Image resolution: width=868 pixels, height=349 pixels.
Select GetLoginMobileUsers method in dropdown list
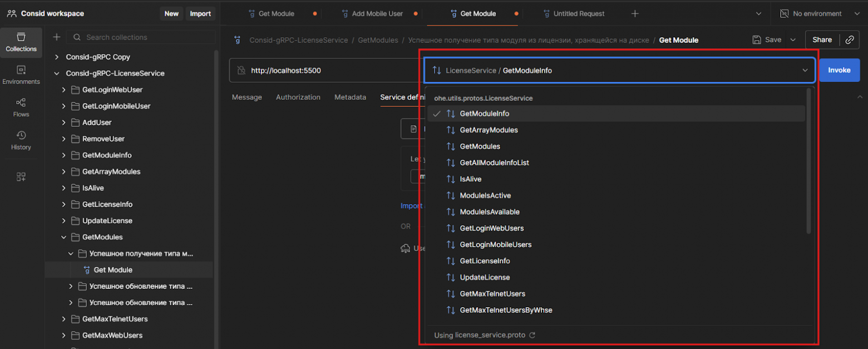[x=616, y=244]
